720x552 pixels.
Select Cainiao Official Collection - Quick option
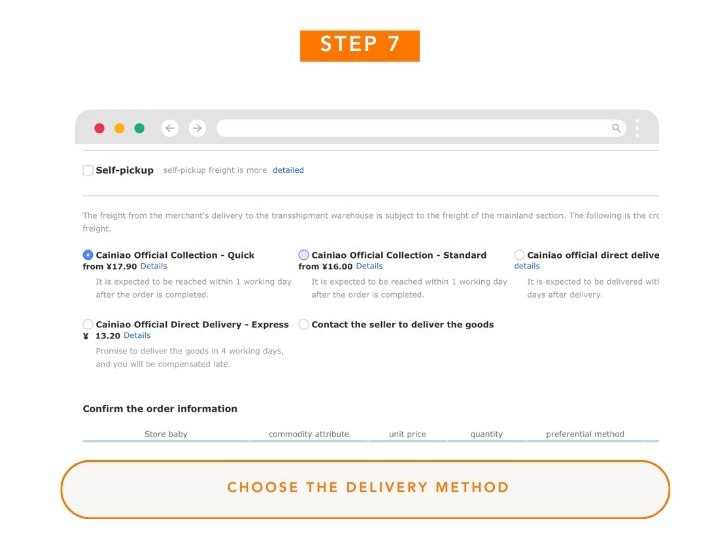[x=88, y=255]
